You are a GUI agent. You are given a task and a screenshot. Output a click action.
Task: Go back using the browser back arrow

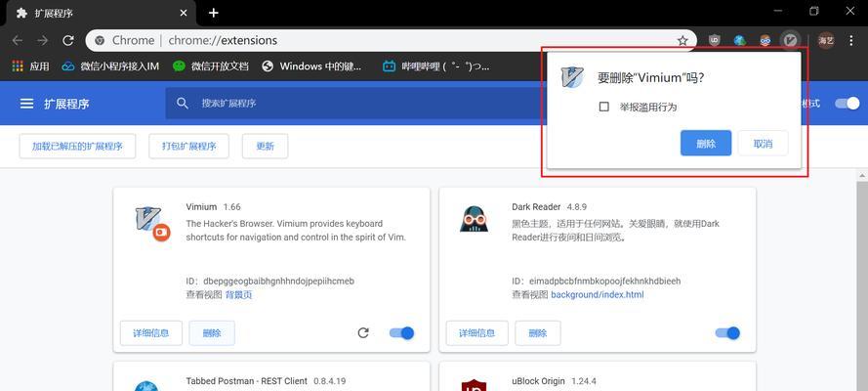[18, 40]
